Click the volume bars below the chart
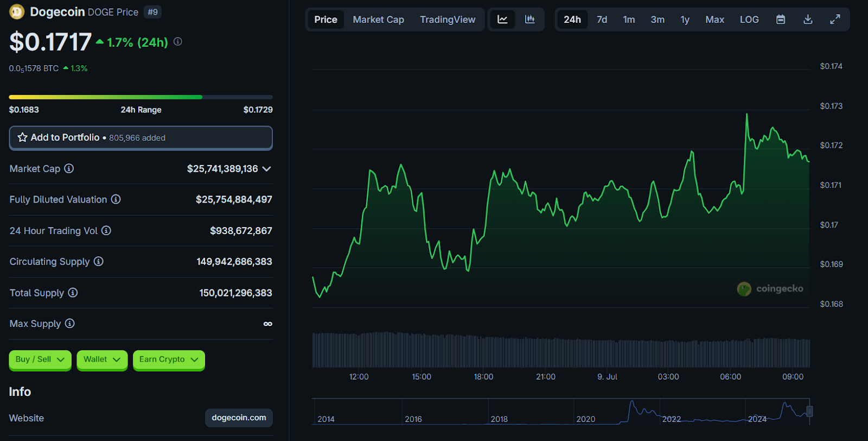This screenshot has width=868, height=441. coord(561,350)
